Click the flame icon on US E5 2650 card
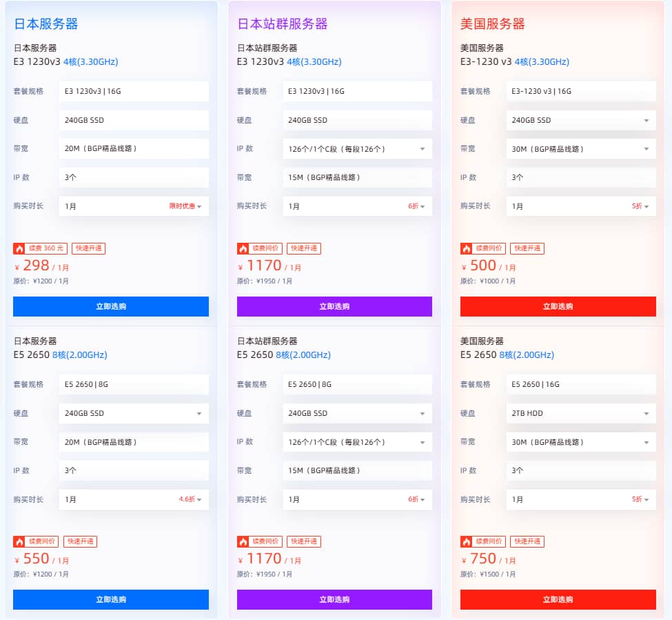Screen dimensions: 672x620 (x=465, y=541)
